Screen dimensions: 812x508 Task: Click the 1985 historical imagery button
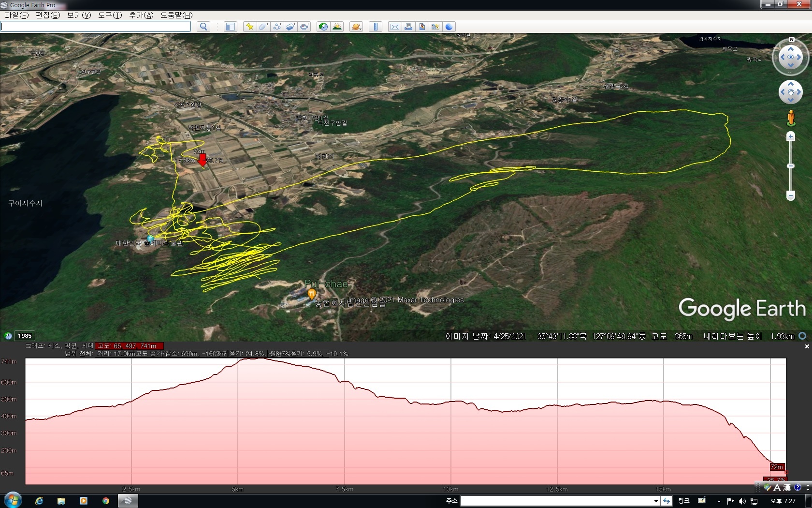coord(25,336)
